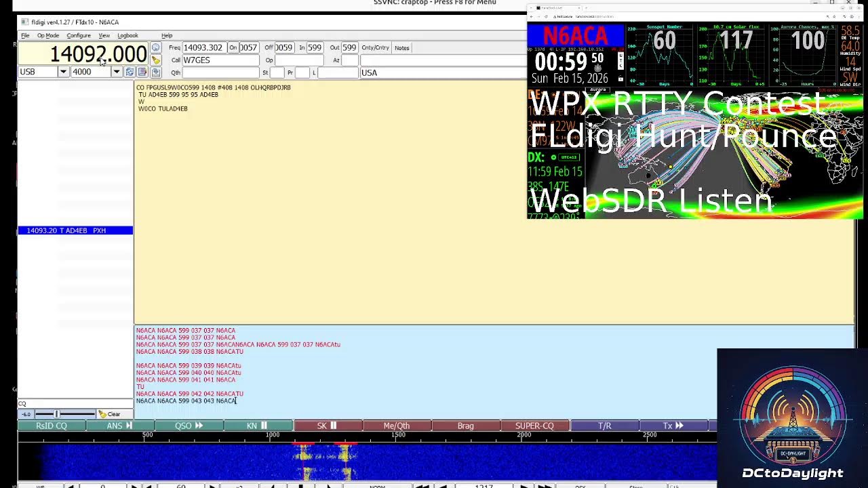The height and width of the screenshot is (488, 868).
Task: Click transmit line 'N6ACA N6ACA 599 043 043 N6ACA'
Action: pyautogui.click(x=186, y=401)
